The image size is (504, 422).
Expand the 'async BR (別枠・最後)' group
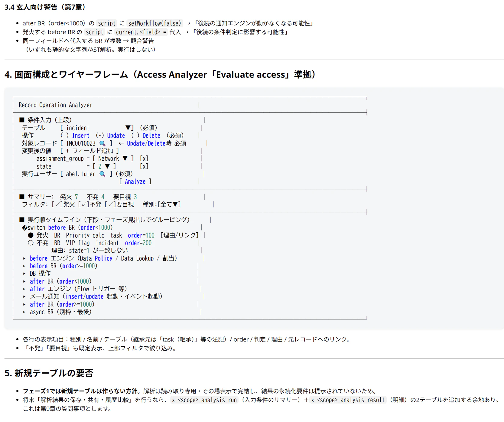point(24,312)
